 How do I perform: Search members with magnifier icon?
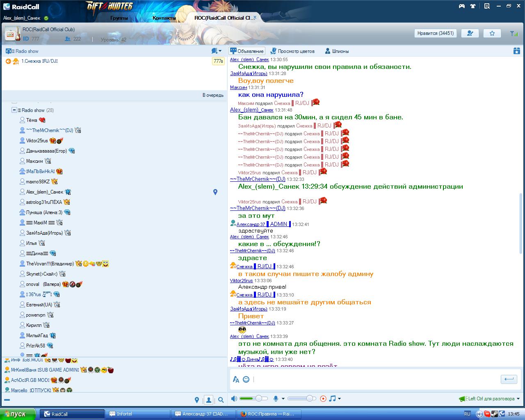[221, 400]
